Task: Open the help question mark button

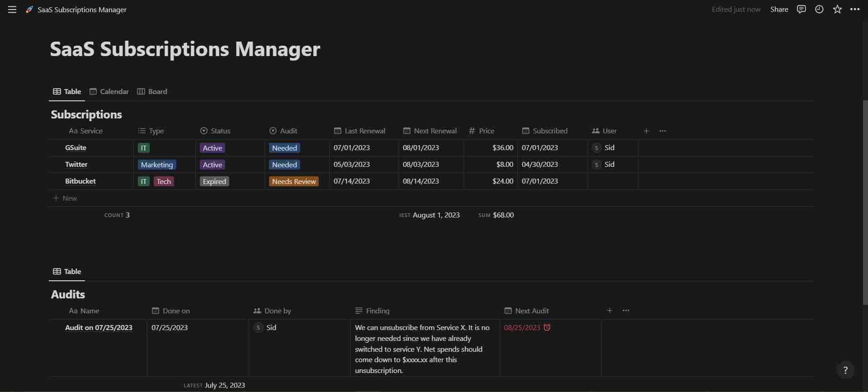Action: [845, 370]
